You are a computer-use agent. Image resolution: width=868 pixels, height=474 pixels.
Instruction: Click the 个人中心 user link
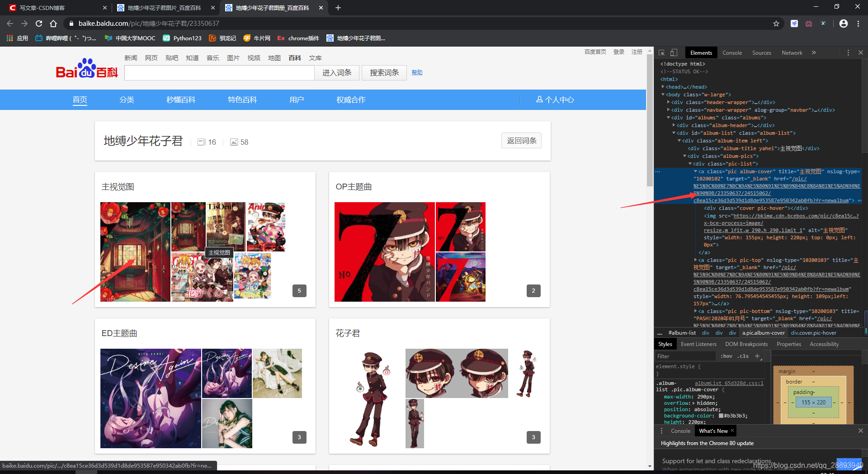pyautogui.click(x=555, y=100)
